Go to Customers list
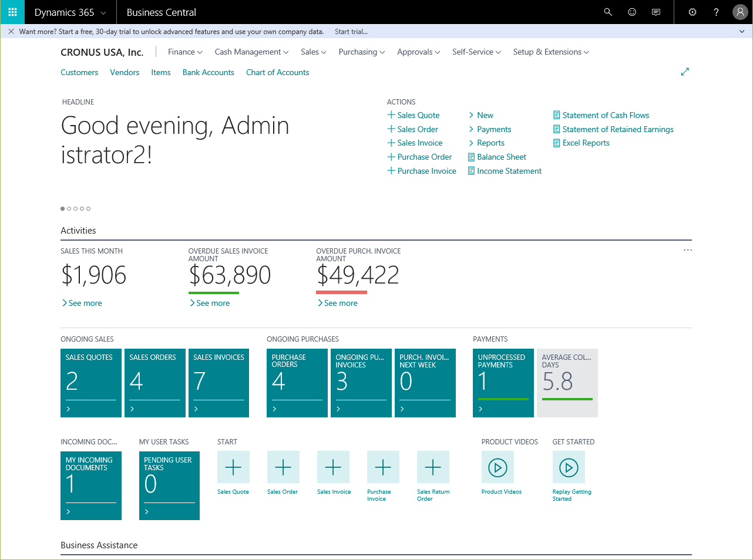The image size is (753, 560). (x=79, y=72)
